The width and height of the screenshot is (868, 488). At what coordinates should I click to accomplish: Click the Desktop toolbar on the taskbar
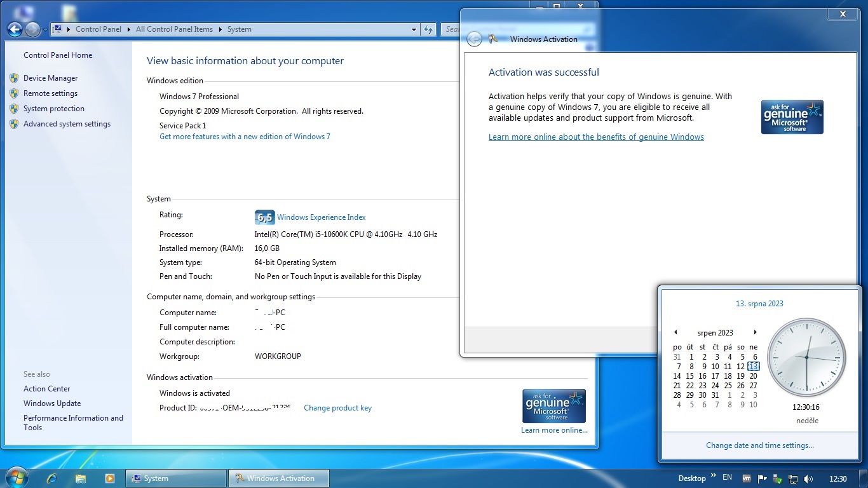tap(692, 478)
